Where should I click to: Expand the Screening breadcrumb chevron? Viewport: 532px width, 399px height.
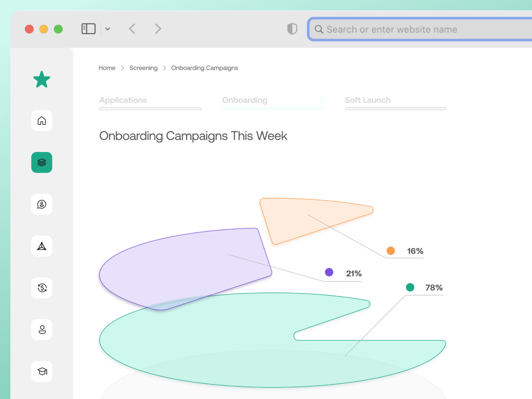coord(123,68)
